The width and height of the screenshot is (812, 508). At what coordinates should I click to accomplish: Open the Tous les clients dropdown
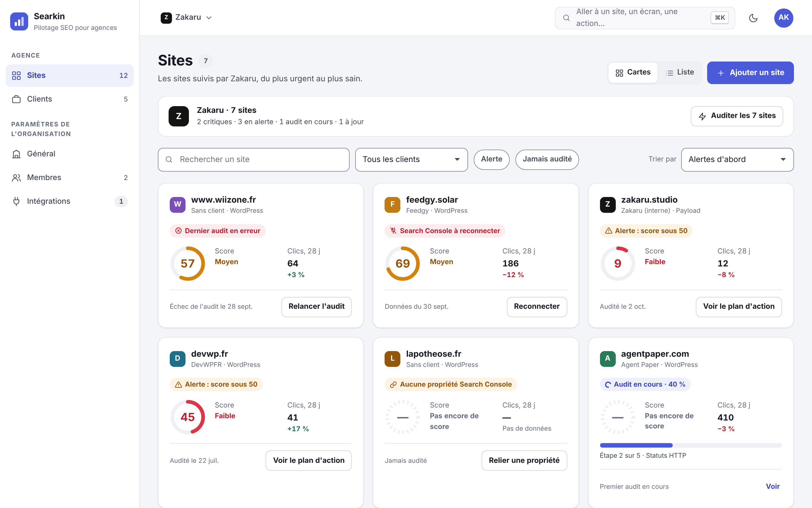(411, 159)
